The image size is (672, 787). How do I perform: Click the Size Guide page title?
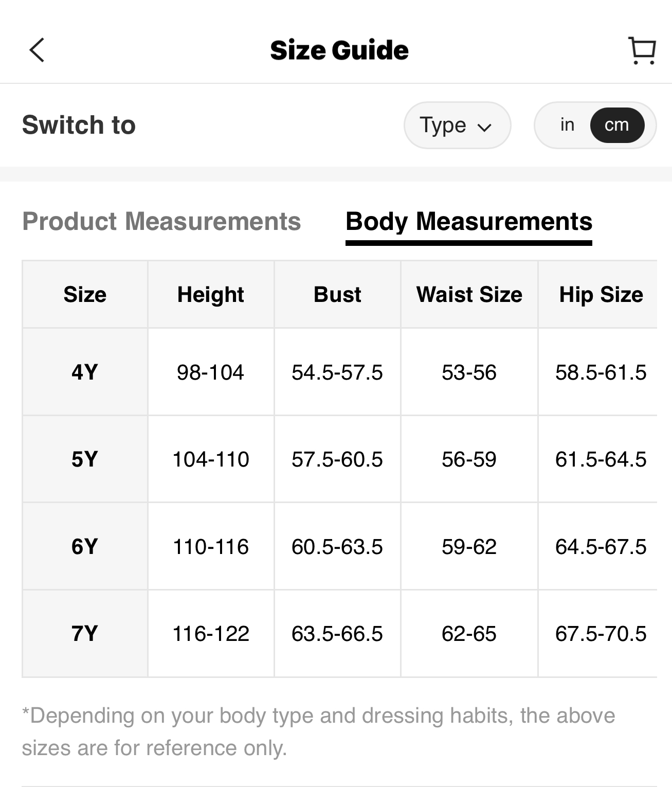click(339, 50)
